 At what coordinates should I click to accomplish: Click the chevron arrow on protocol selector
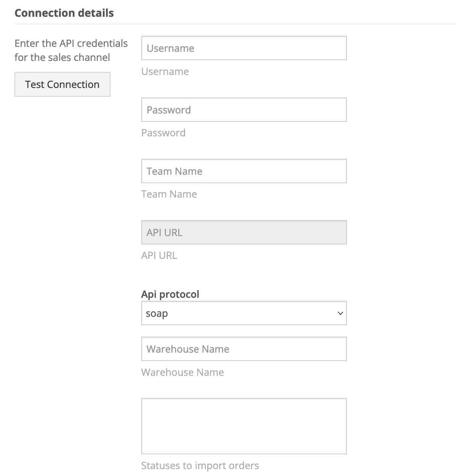tap(340, 313)
